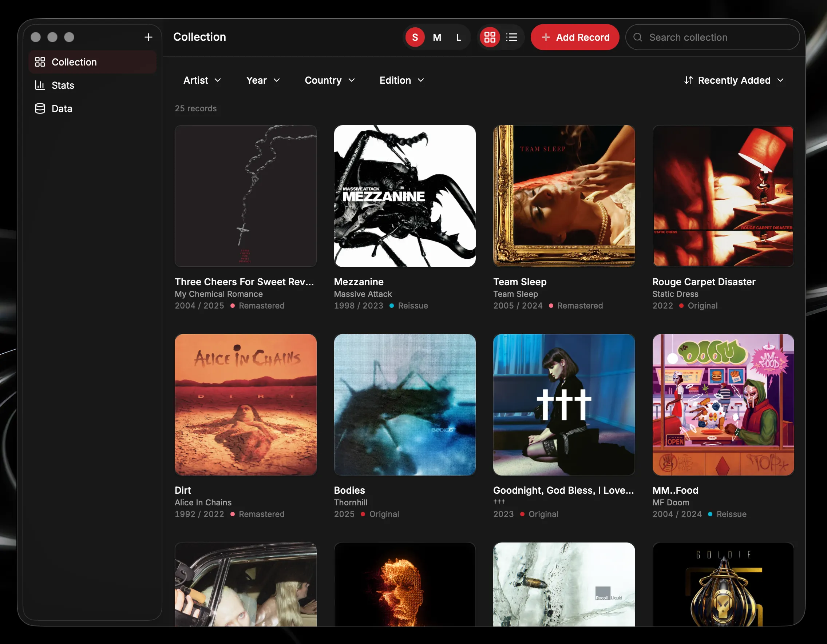Open the Alice In Chains Dirt cover

[x=245, y=405]
